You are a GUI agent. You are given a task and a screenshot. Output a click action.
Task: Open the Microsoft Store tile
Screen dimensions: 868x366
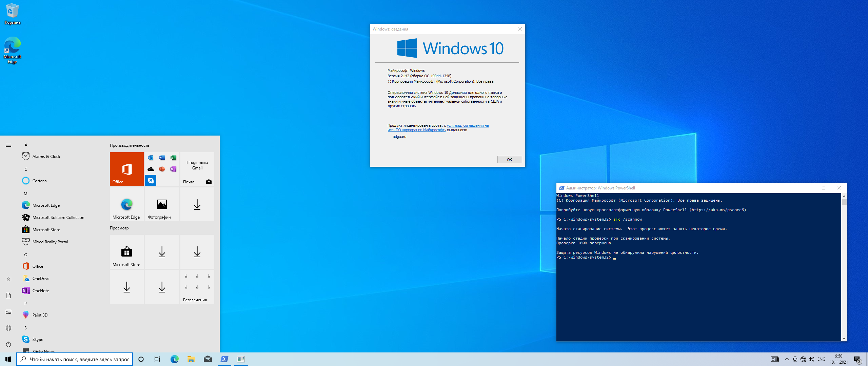tap(127, 252)
